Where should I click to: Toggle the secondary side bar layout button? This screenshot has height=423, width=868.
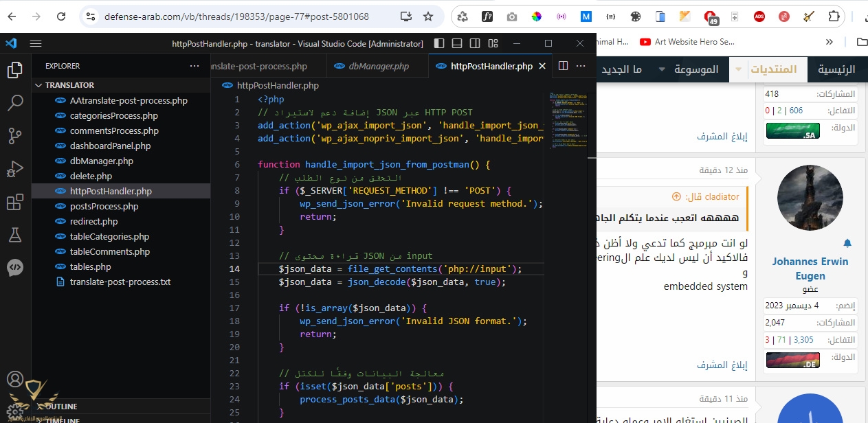475,43
